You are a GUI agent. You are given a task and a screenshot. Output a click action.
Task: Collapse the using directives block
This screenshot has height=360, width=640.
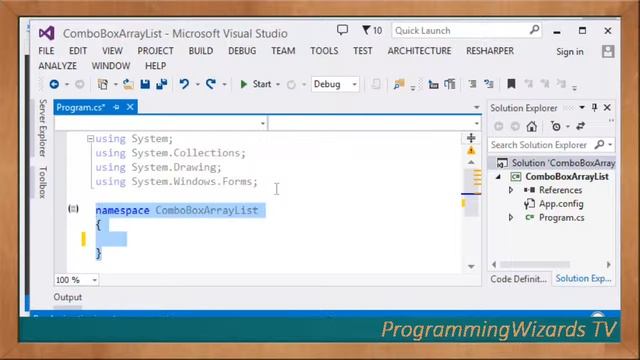(90, 139)
